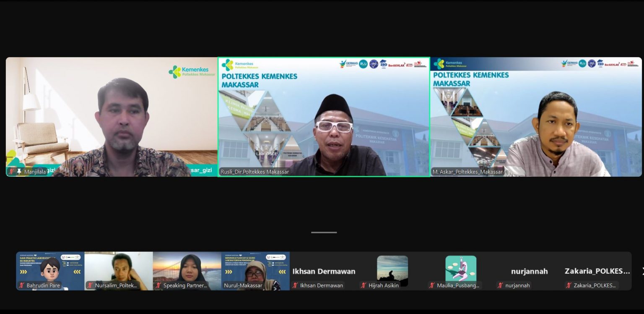Click the Hijrah Asikin name label

click(x=384, y=285)
